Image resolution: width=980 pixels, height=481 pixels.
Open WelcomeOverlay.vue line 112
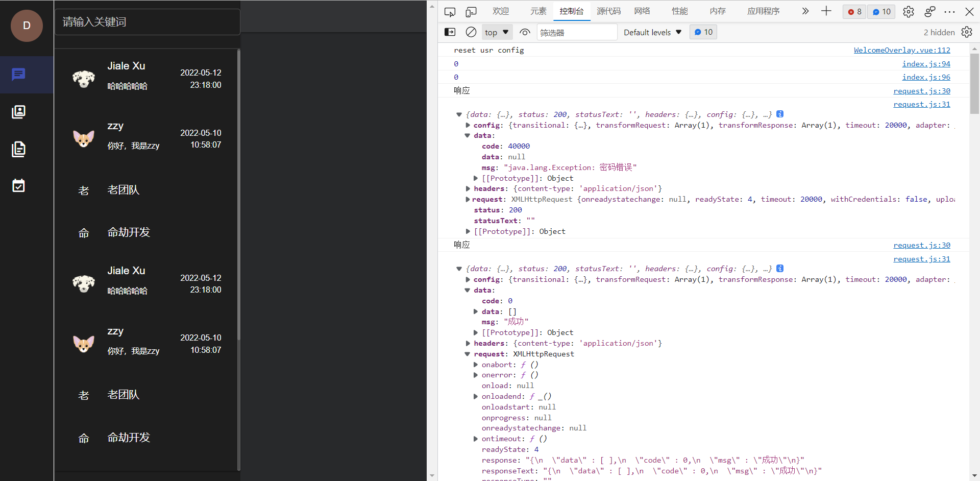tap(902, 50)
